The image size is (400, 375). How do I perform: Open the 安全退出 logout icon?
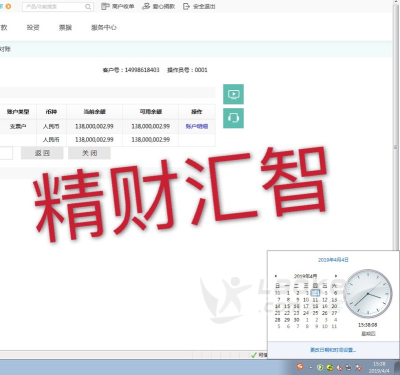[186, 6]
